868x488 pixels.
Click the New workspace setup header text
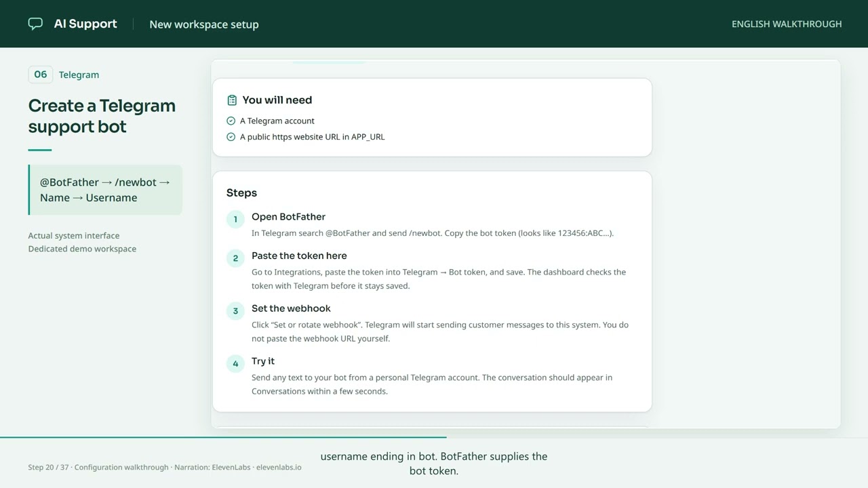204,24
